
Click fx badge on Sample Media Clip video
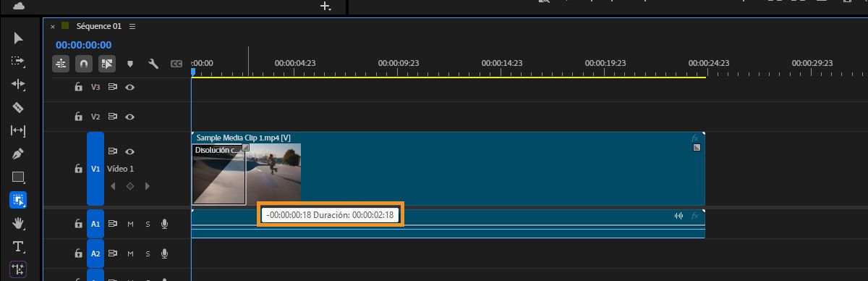pyautogui.click(x=695, y=138)
